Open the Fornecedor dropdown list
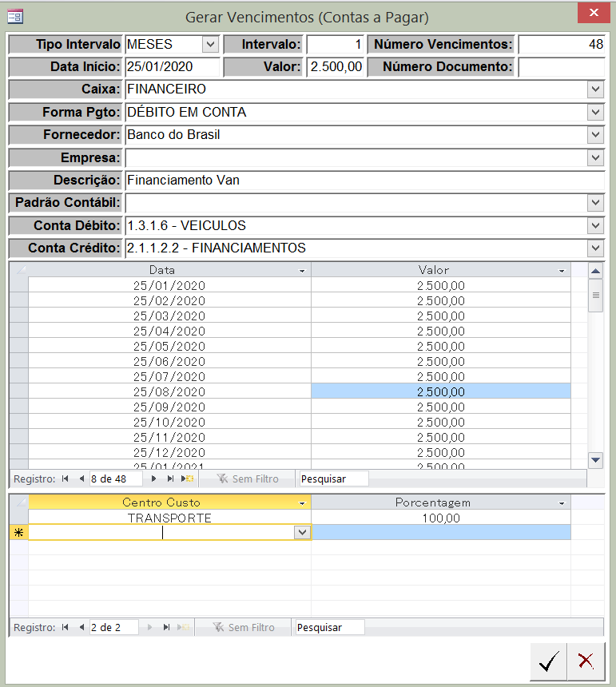Screen dimensions: 616x687 [595, 135]
